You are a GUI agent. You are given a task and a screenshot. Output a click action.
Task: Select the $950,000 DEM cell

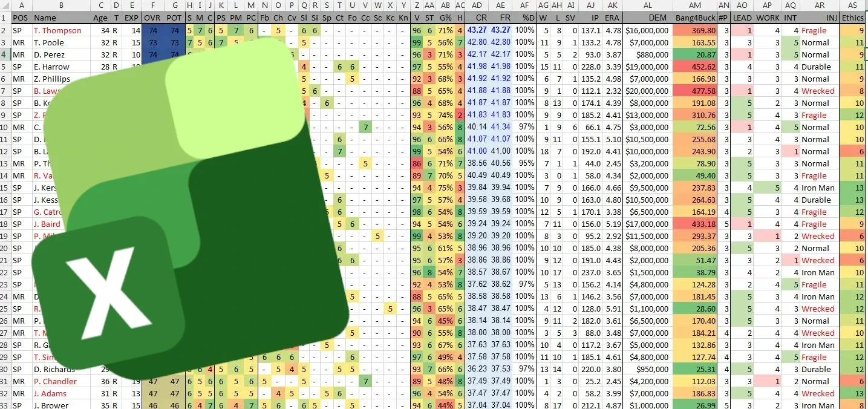[x=648, y=369]
